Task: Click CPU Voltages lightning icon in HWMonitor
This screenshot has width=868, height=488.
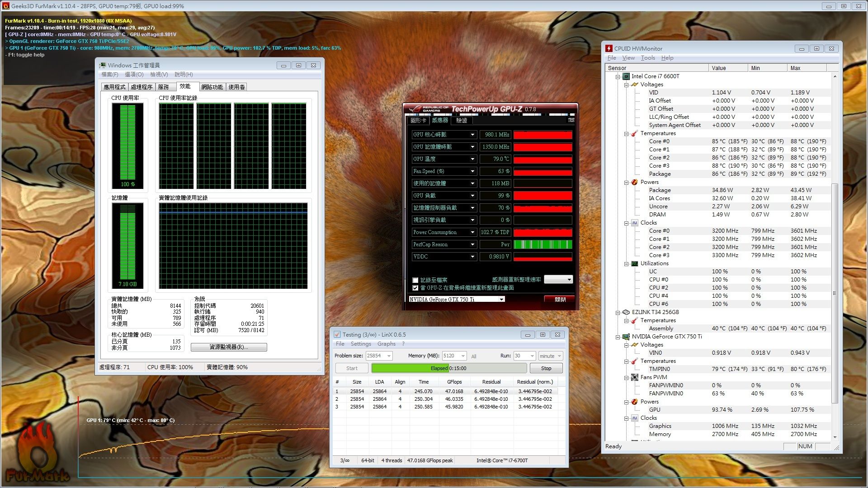Action: click(635, 84)
